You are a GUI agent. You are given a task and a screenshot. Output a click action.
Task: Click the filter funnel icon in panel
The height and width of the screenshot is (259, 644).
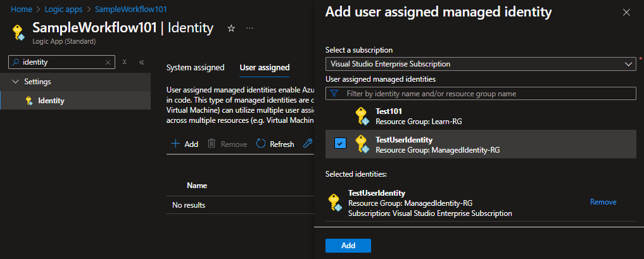tap(334, 94)
